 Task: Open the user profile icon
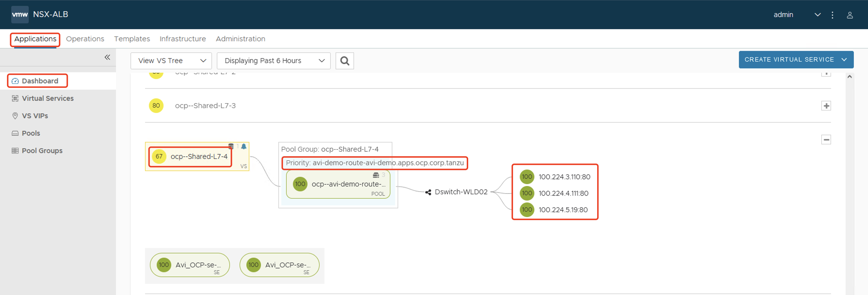(850, 15)
